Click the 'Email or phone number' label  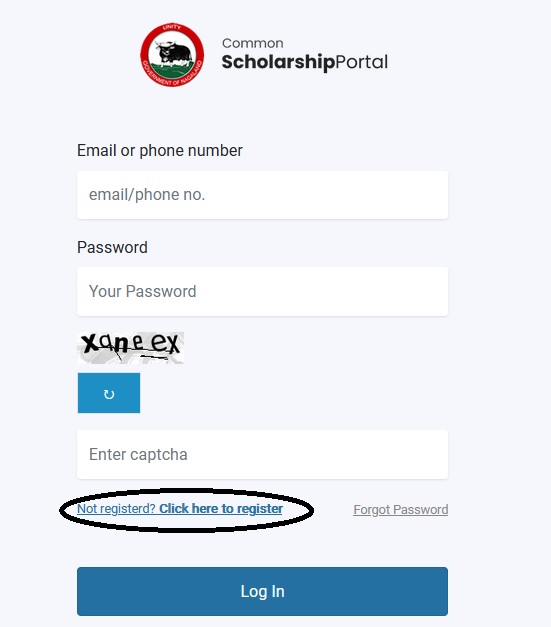[x=160, y=151]
